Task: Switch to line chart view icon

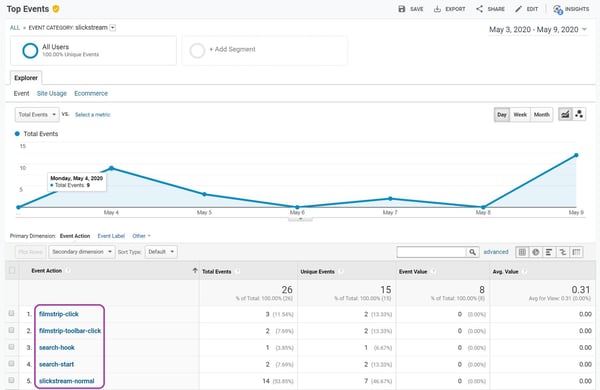Action: coord(565,114)
